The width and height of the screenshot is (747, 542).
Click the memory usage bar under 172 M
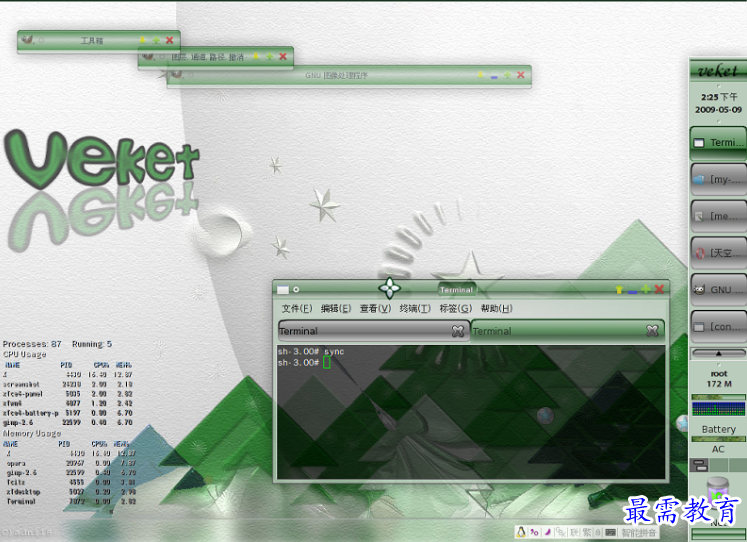[x=718, y=397]
